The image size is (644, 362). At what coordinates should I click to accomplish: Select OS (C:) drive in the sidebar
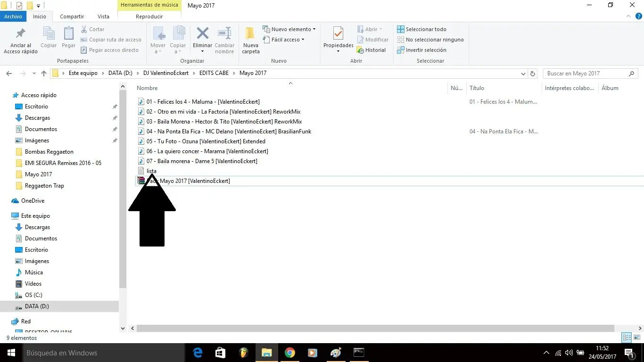(x=33, y=295)
